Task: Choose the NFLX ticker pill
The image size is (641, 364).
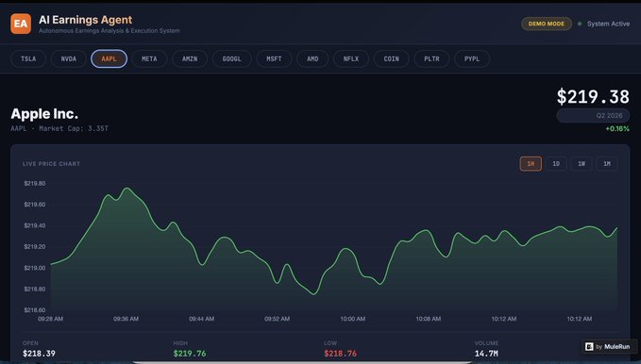Action: (x=351, y=58)
